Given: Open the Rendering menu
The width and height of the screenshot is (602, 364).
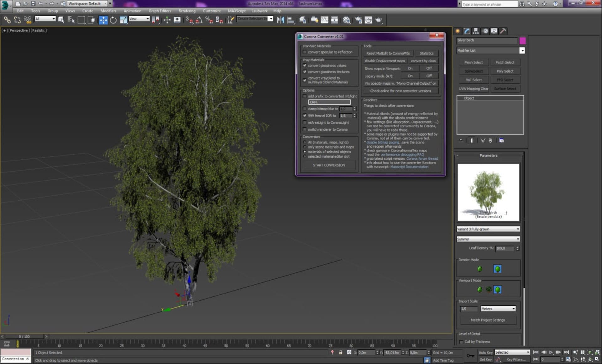Looking at the screenshot, I should pyautogui.click(x=187, y=11).
